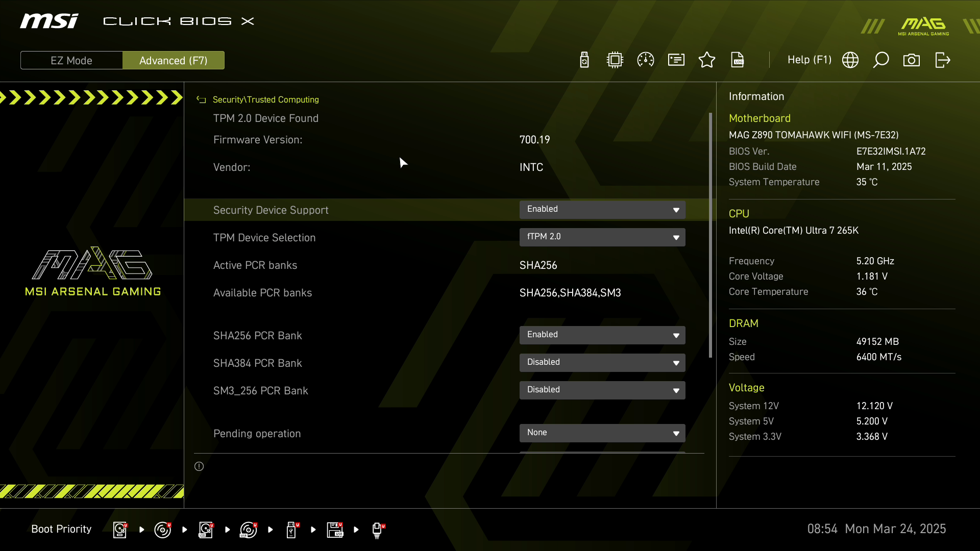Viewport: 980px width, 551px height.
Task: Toggle SM3_256 PCR Bank Disabled setting
Action: (602, 390)
